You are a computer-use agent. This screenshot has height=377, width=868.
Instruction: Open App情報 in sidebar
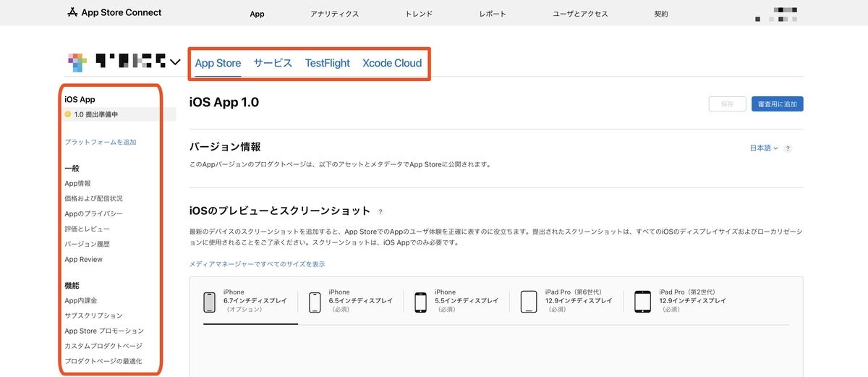click(77, 184)
